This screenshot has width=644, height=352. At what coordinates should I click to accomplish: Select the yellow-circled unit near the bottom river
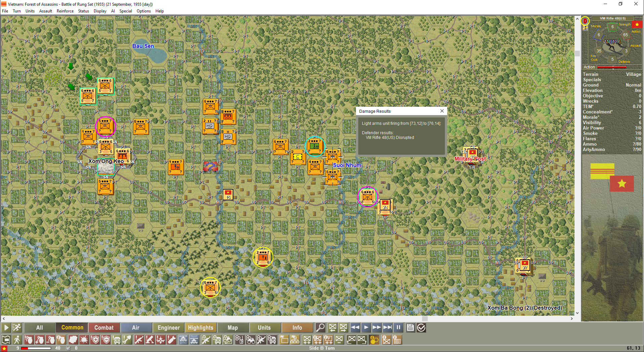pyautogui.click(x=210, y=288)
